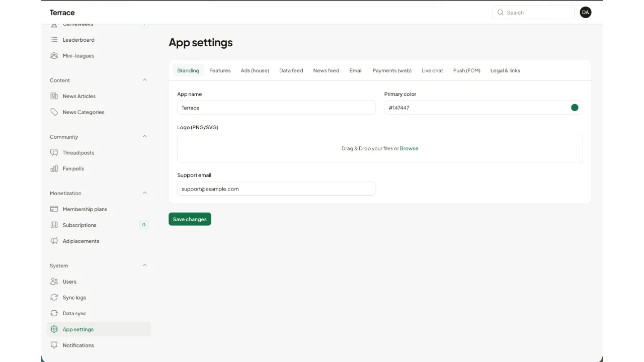Click the News Categories tag icon

tap(54, 112)
